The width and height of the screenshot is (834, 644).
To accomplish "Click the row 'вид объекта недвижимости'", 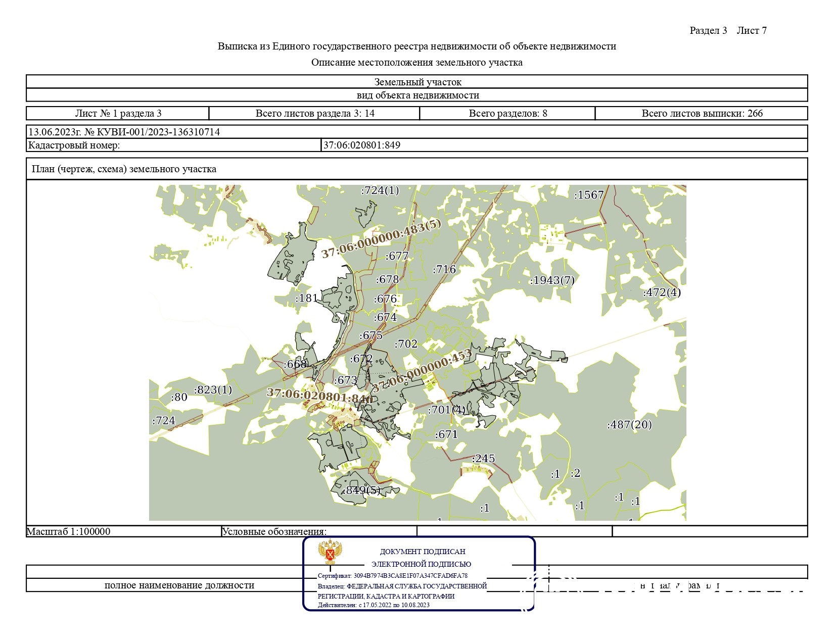I will pos(417,95).
